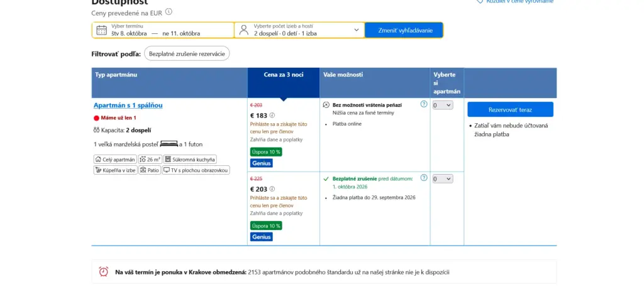Viewport: 644px width, 294px height.
Task: Click the info icon beside 'Ceny prevedené na EUR'
Action: [x=169, y=12]
